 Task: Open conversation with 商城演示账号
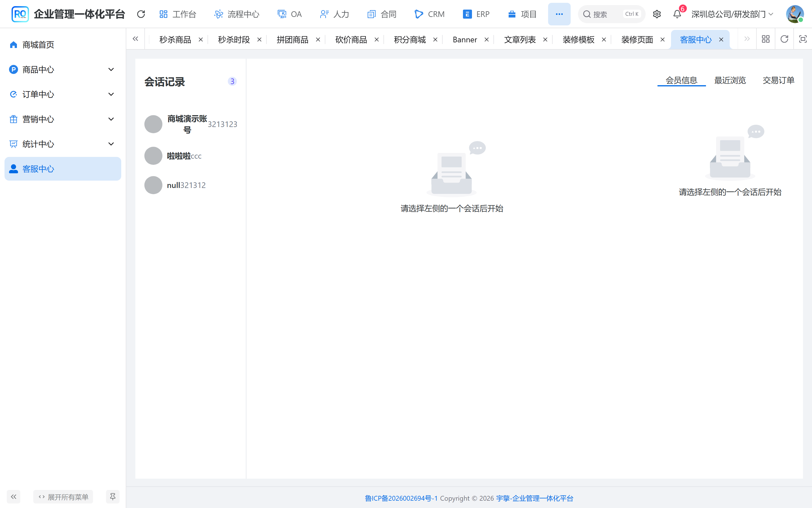click(191, 124)
